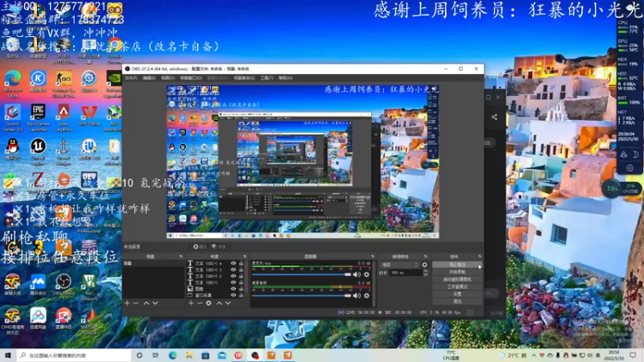Open MSI Afterburner desktop icon
This screenshot has width=644, height=362.
(114, 118)
